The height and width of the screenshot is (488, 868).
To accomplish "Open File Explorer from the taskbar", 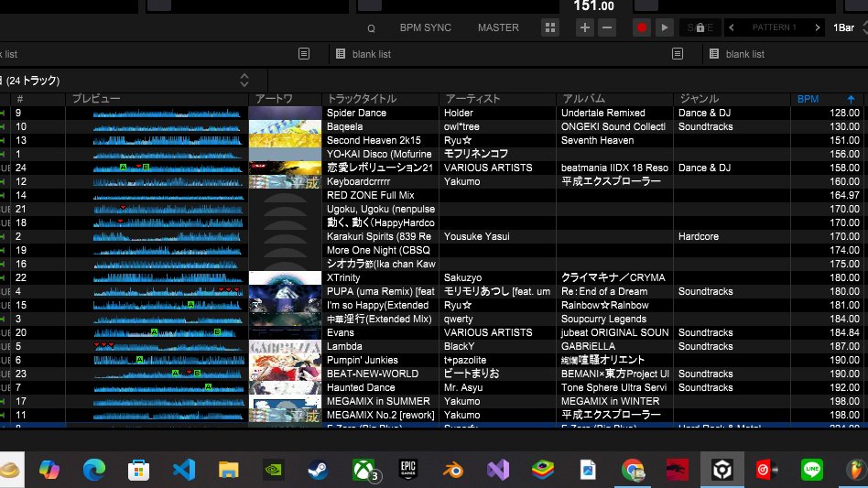I will pos(228,470).
